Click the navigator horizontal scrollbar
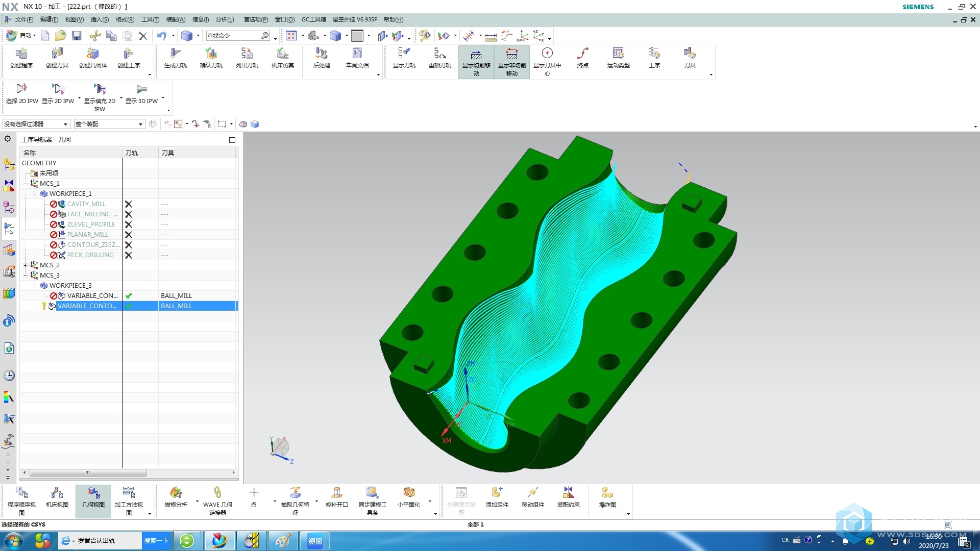Viewport: 980px width, 551px height. point(88,472)
